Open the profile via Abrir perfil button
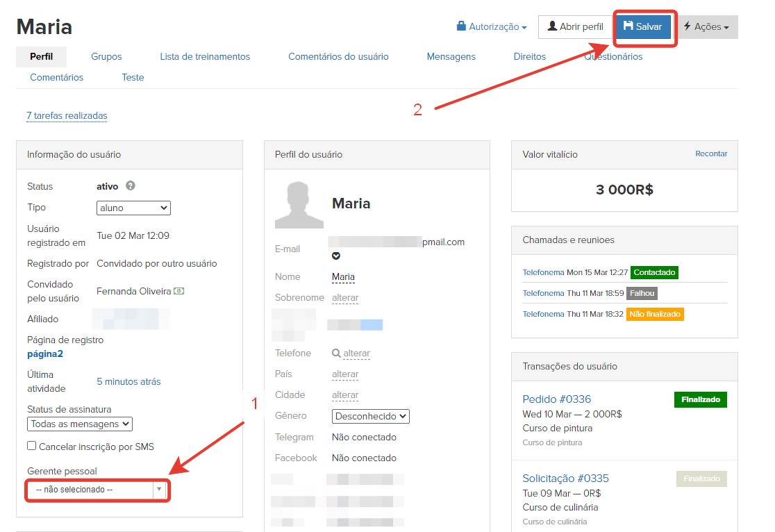 575,26
